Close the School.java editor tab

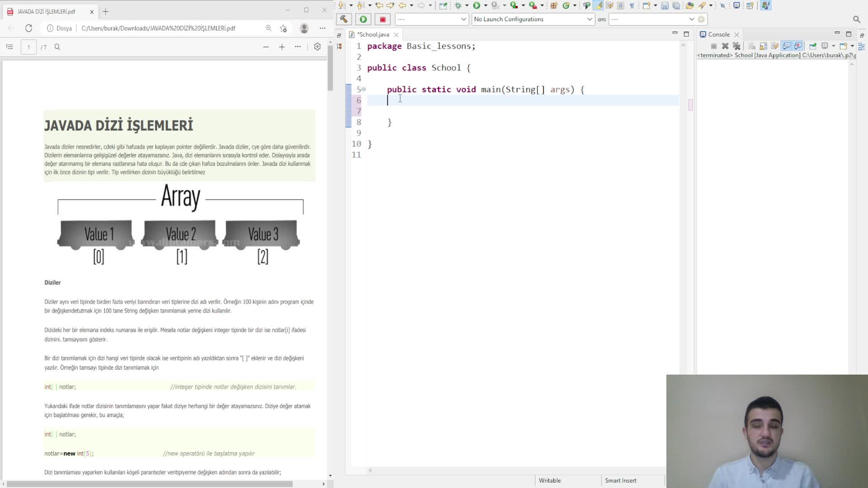click(396, 34)
